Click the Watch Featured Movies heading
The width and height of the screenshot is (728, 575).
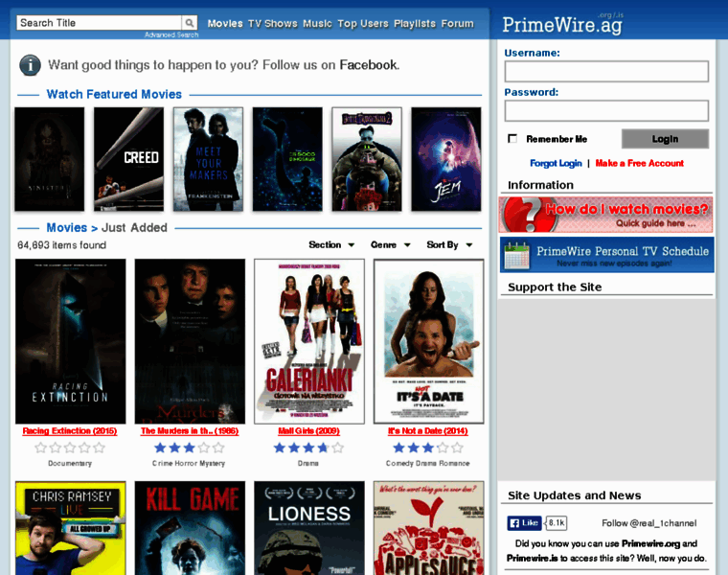(x=114, y=94)
